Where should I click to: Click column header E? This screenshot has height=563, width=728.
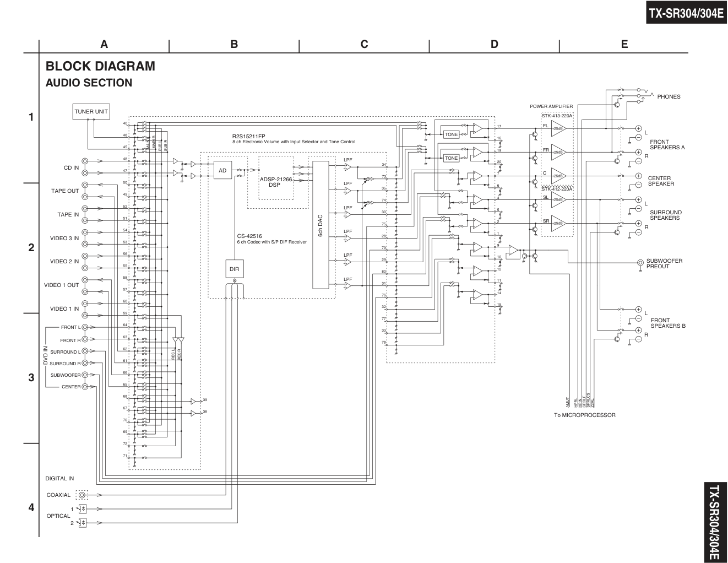(x=624, y=45)
